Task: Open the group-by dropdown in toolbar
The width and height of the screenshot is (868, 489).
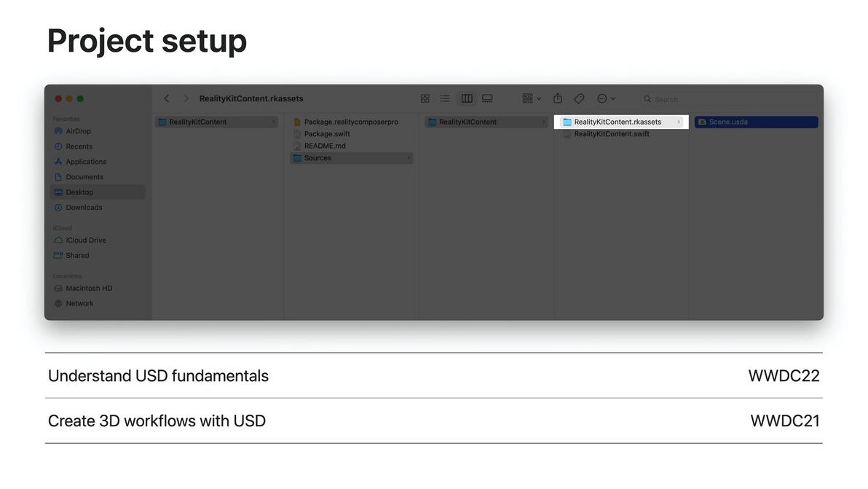Action: point(532,98)
